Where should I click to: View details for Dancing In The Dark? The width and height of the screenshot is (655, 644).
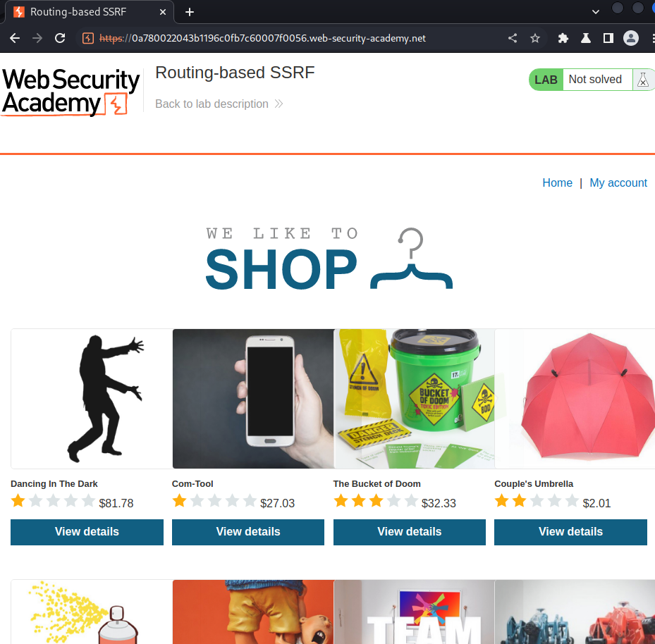tap(87, 532)
